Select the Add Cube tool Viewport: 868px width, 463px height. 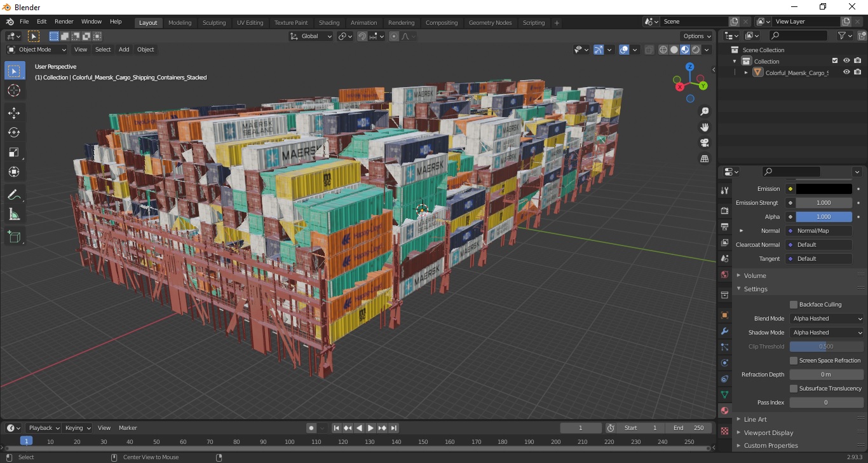[14, 237]
